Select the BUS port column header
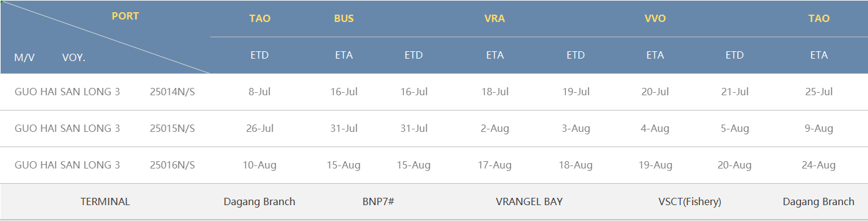The image size is (868, 221). [x=344, y=18]
